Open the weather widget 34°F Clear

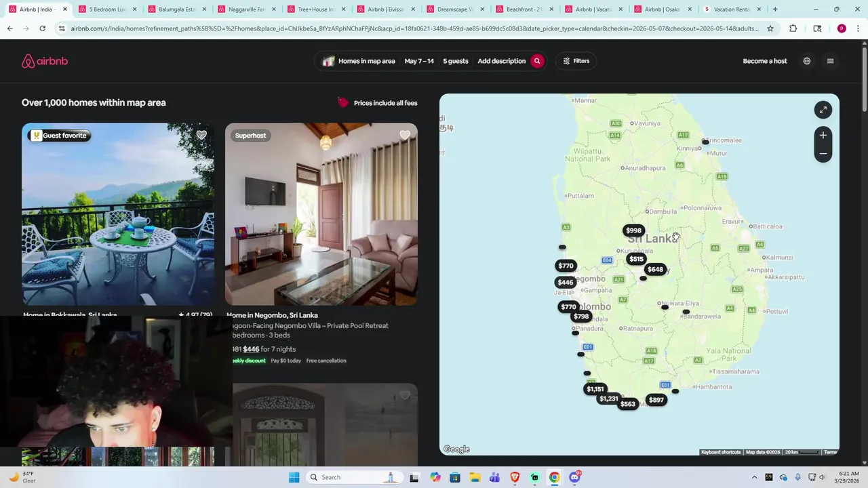tap(22, 477)
